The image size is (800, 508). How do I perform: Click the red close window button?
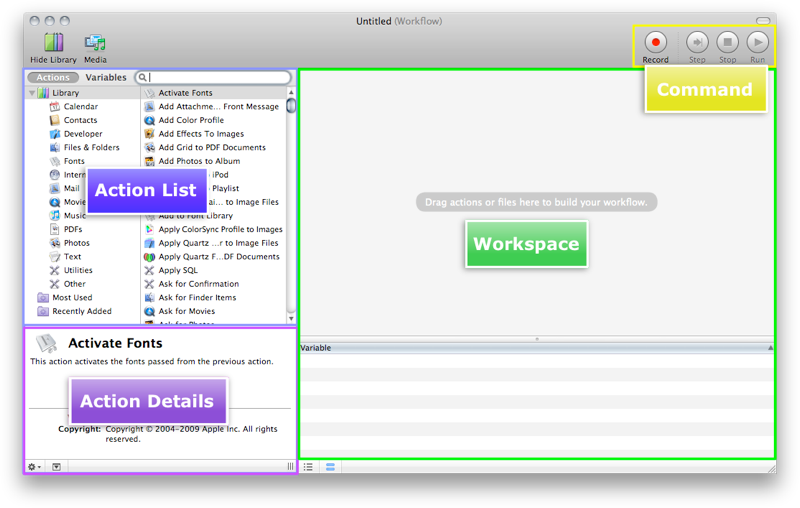[34, 21]
